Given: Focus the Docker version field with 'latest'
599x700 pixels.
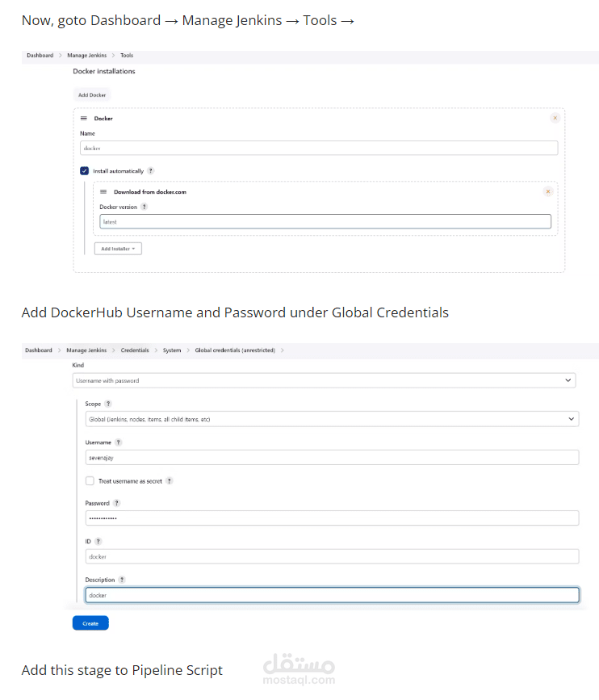Looking at the screenshot, I should coord(325,221).
